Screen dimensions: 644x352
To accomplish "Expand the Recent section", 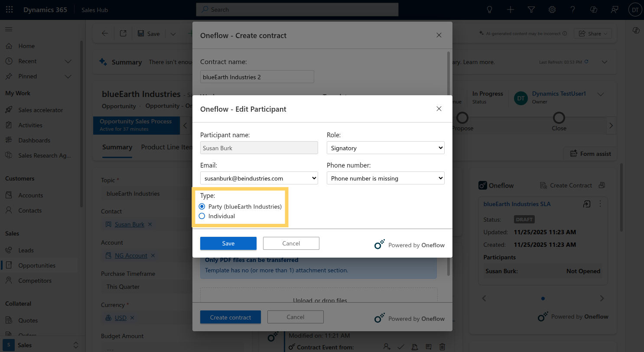I will [x=68, y=61].
